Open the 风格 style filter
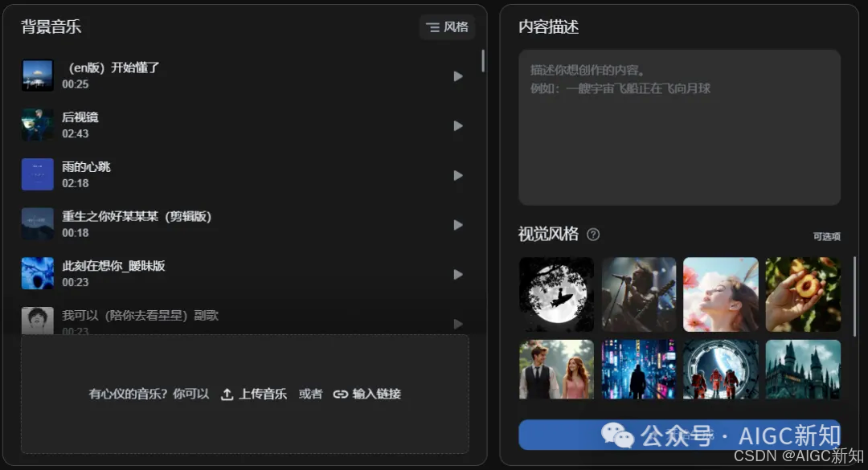Viewport: 868px width, 470px height. point(448,27)
